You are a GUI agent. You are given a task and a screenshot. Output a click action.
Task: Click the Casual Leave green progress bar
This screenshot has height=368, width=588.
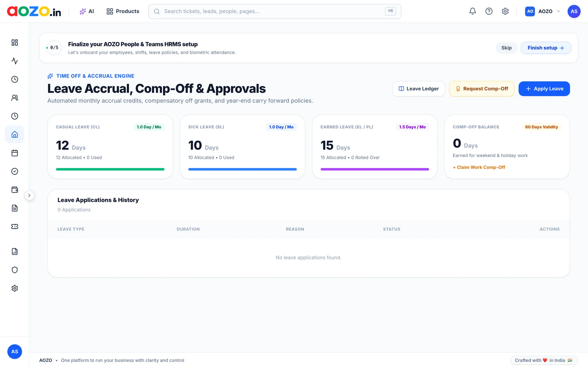tap(110, 169)
